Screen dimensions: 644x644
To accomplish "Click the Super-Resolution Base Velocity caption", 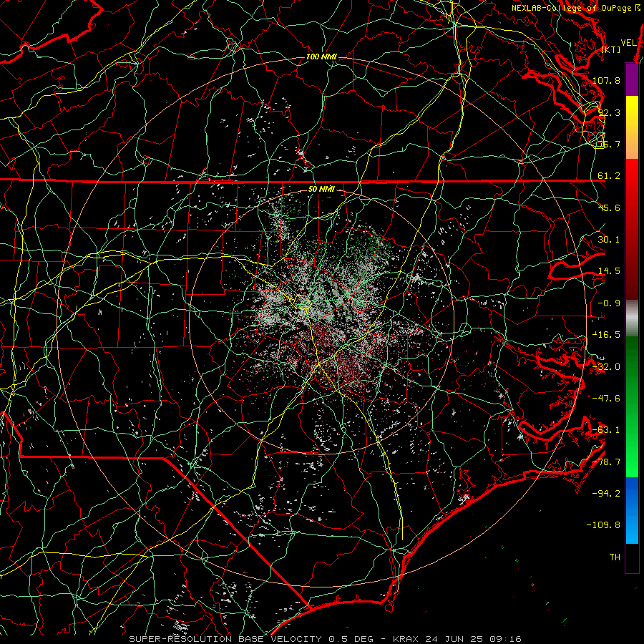I will 326,639.
